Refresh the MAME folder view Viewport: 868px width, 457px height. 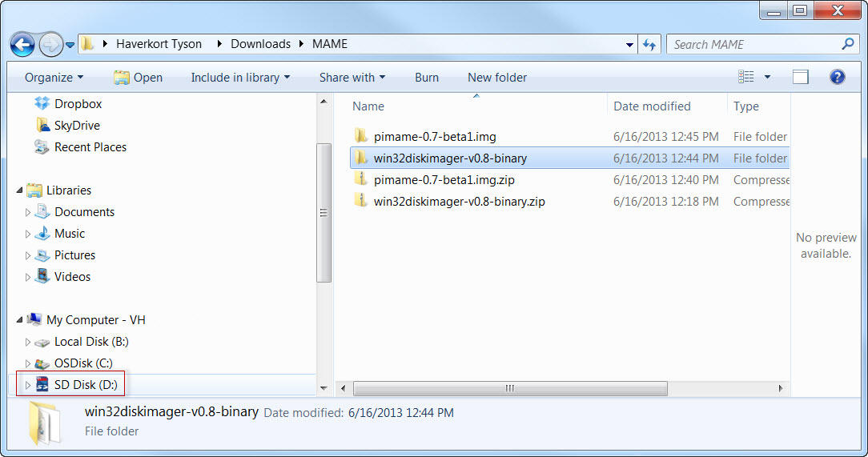pyautogui.click(x=649, y=44)
